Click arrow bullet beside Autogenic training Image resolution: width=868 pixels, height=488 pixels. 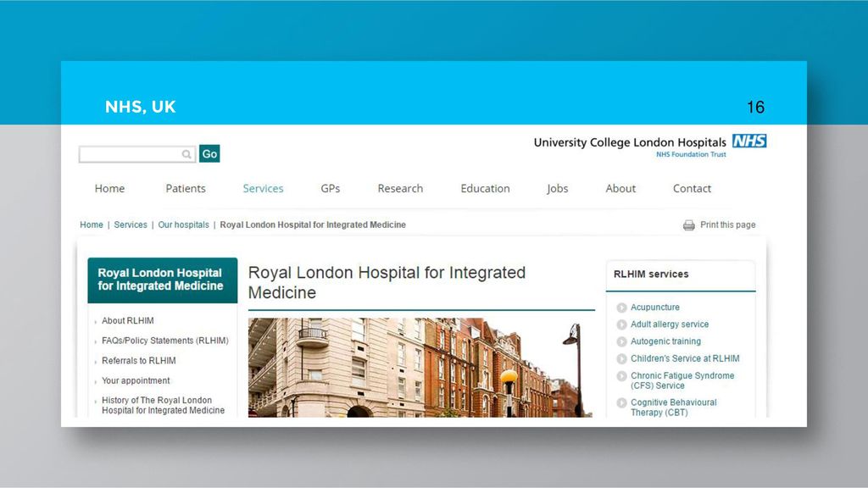coord(621,342)
